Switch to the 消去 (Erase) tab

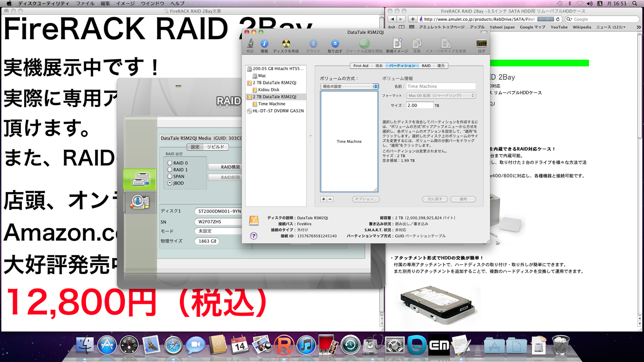pyautogui.click(x=379, y=66)
